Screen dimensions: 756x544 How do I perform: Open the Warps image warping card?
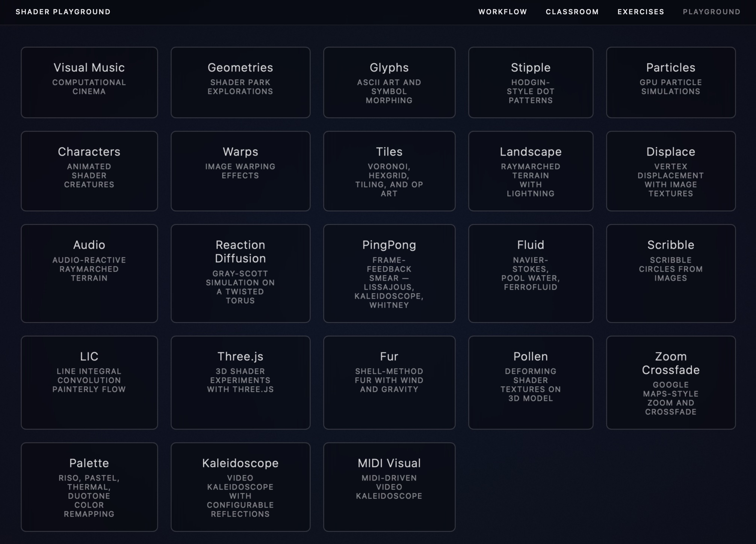pos(240,171)
